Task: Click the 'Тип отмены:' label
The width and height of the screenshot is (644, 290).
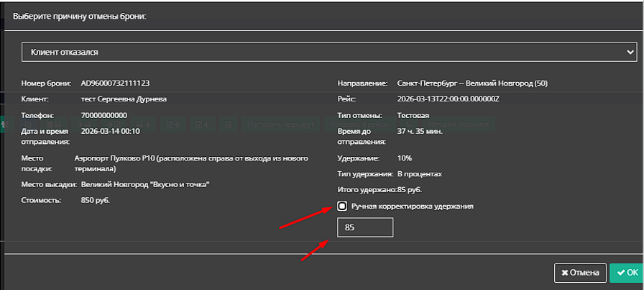Action: [360, 115]
